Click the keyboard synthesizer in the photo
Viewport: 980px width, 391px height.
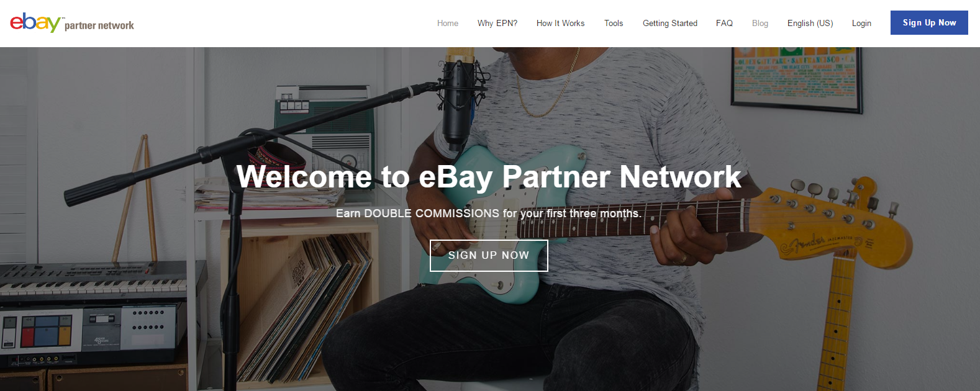[x=93, y=281]
